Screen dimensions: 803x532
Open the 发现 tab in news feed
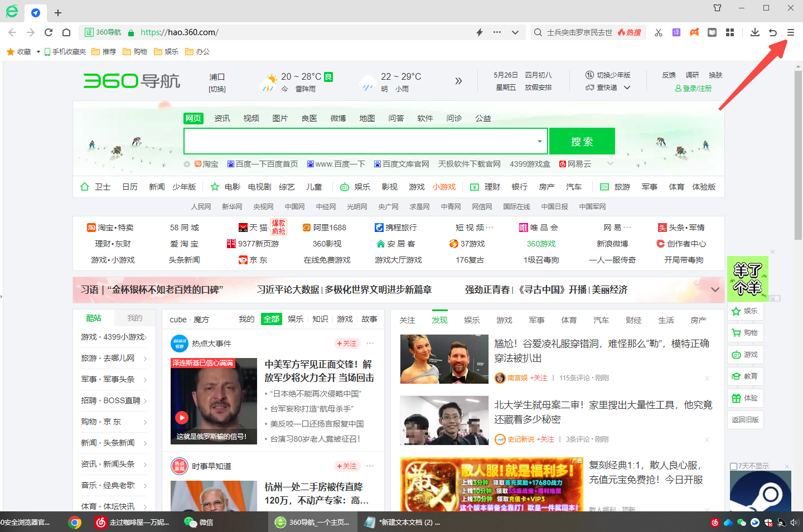[x=439, y=320]
